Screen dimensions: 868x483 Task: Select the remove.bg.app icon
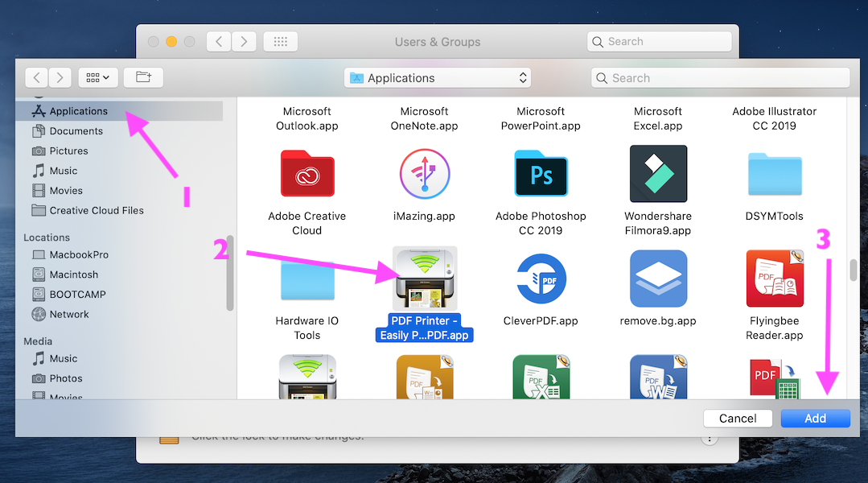point(658,279)
